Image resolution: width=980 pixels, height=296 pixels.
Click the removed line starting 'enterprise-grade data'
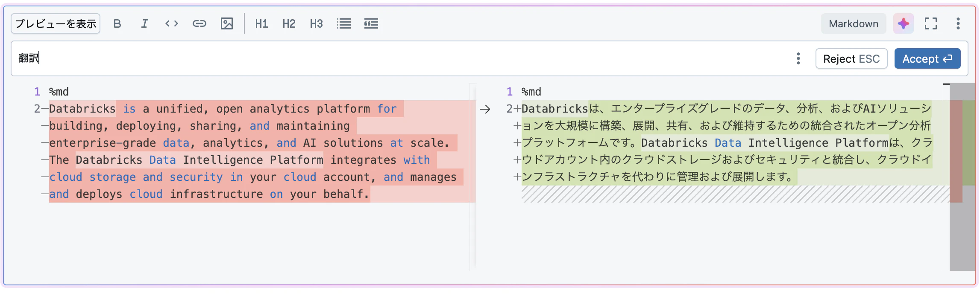click(x=249, y=143)
